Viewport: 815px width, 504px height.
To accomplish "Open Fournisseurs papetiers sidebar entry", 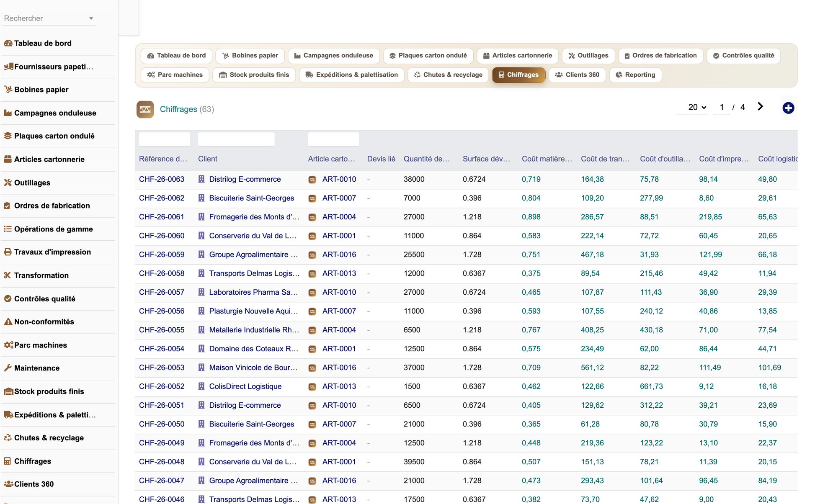I will [58, 67].
